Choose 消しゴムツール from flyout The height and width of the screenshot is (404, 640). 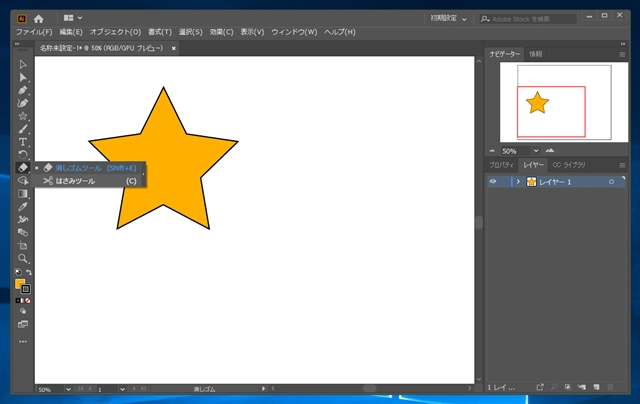89,168
